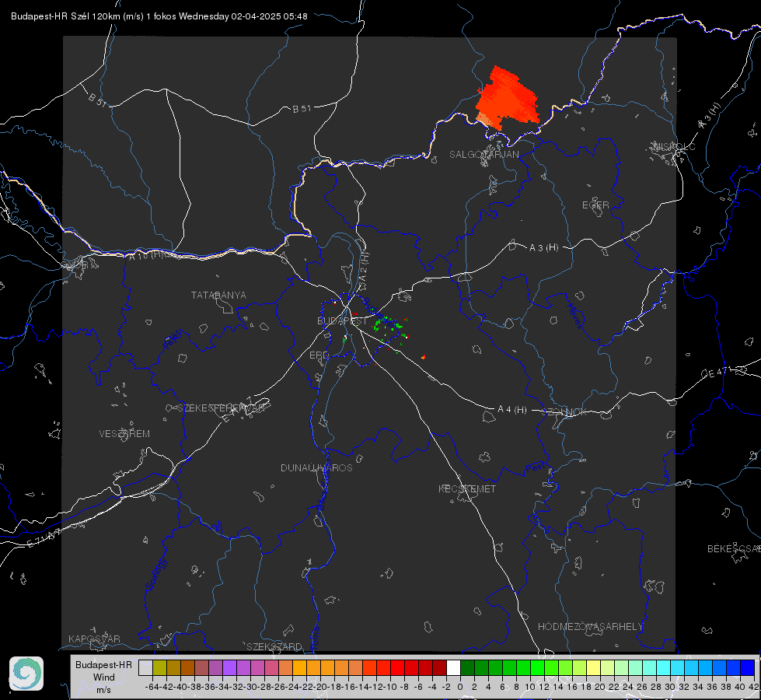The image size is (761, 700).
Task: Click the SZÉKESFEHÉRVÁR city label
Action: [221, 408]
